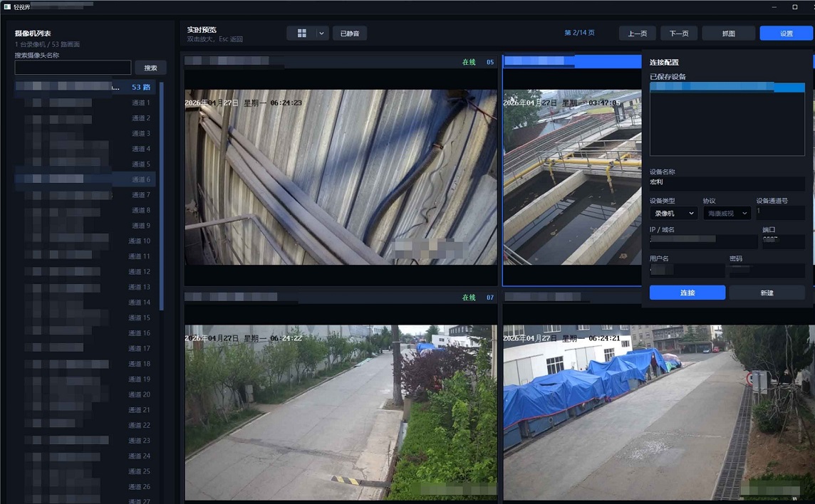
Task: Select 通道 12 in camera list
Action: 85,272
